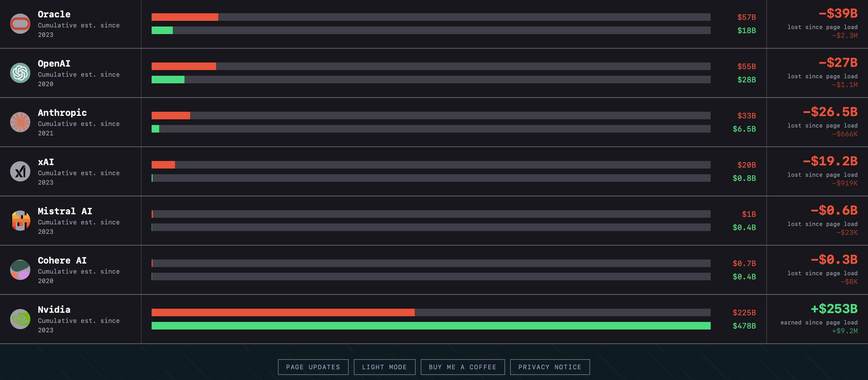Click xAI's -$19.2B net total
This screenshot has width=868, height=380.
(x=830, y=161)
